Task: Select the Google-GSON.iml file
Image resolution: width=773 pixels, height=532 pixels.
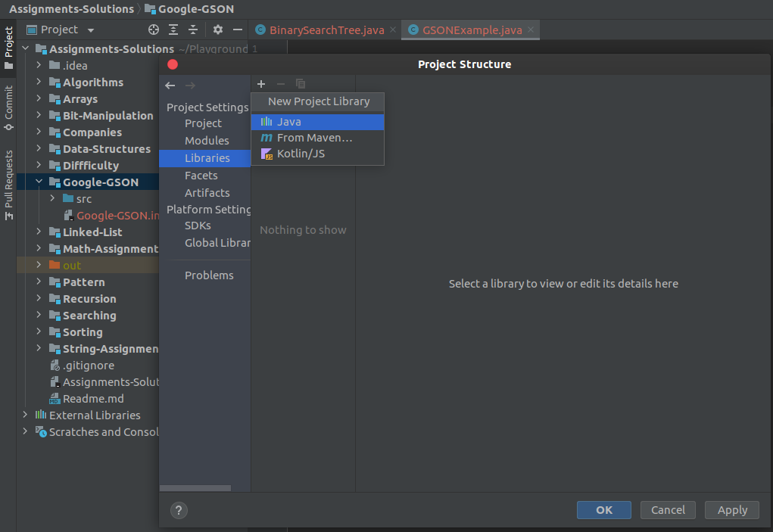Action: [x=118, y=216]
